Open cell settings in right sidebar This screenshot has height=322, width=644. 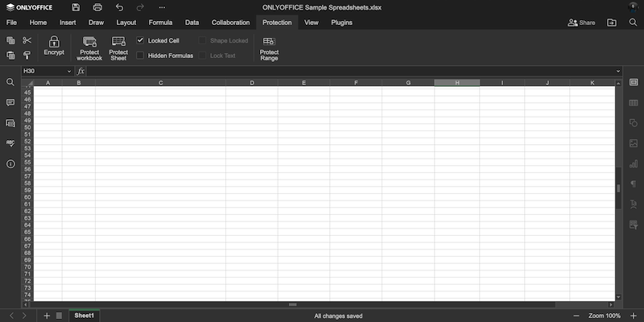[634, 82]
